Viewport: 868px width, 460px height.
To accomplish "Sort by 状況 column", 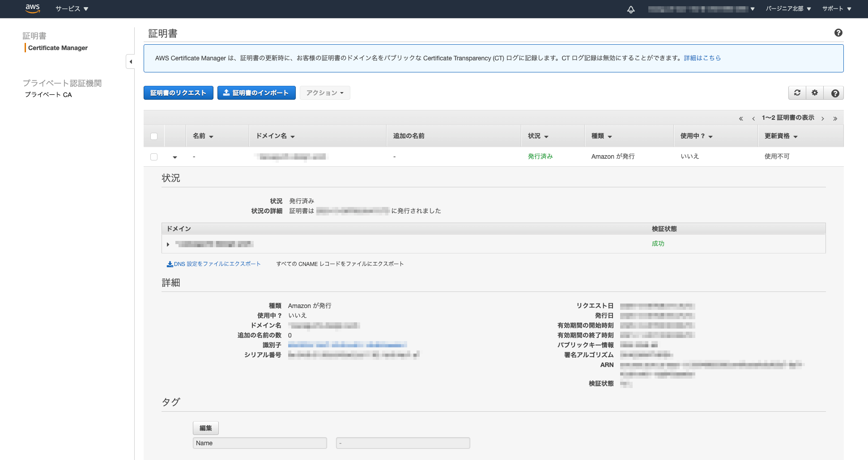I will click(x=538, y=136).
